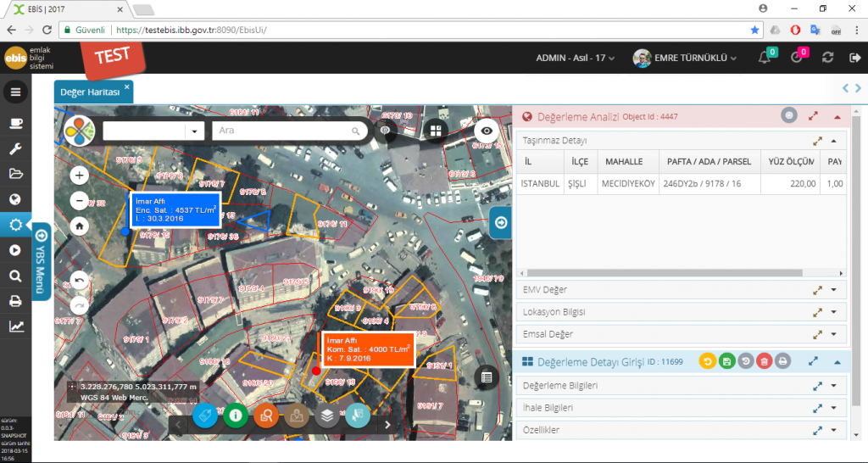868x463 pixels.
Task: Open the line chart sidebar icon
Action: [x=16, y=326]
